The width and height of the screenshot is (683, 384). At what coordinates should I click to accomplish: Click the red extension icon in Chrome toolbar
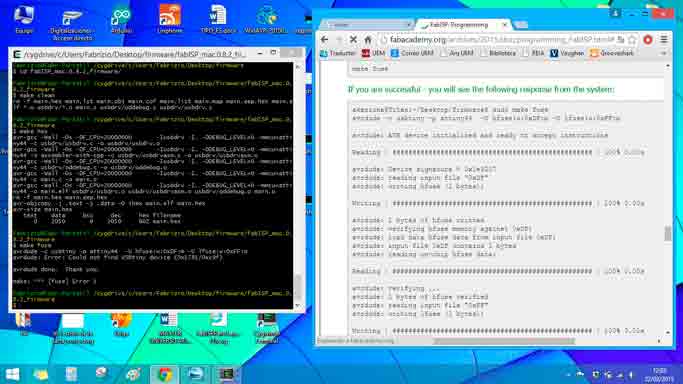point(648,40)
